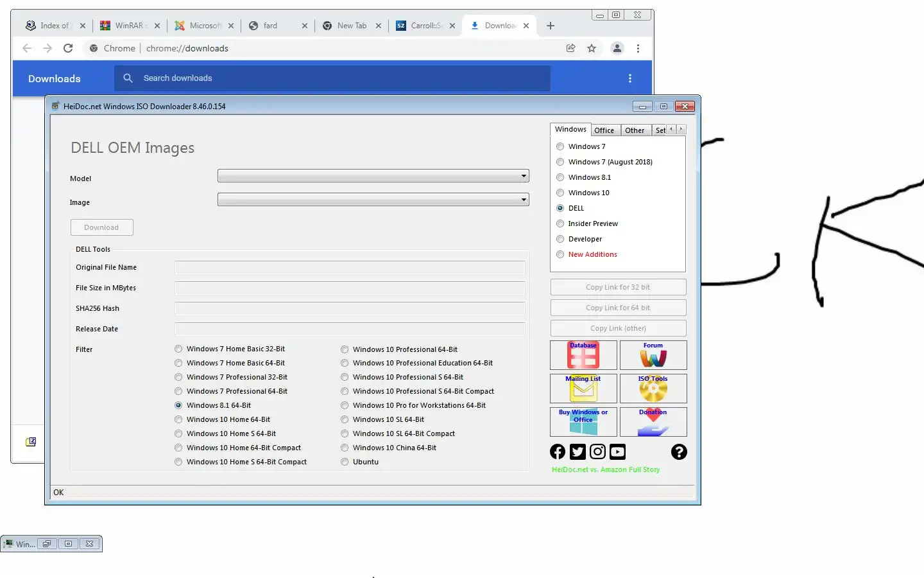This screenshot has height=578, width=924.
Task: Switch to the Other tab
Action: click(635, 130)
